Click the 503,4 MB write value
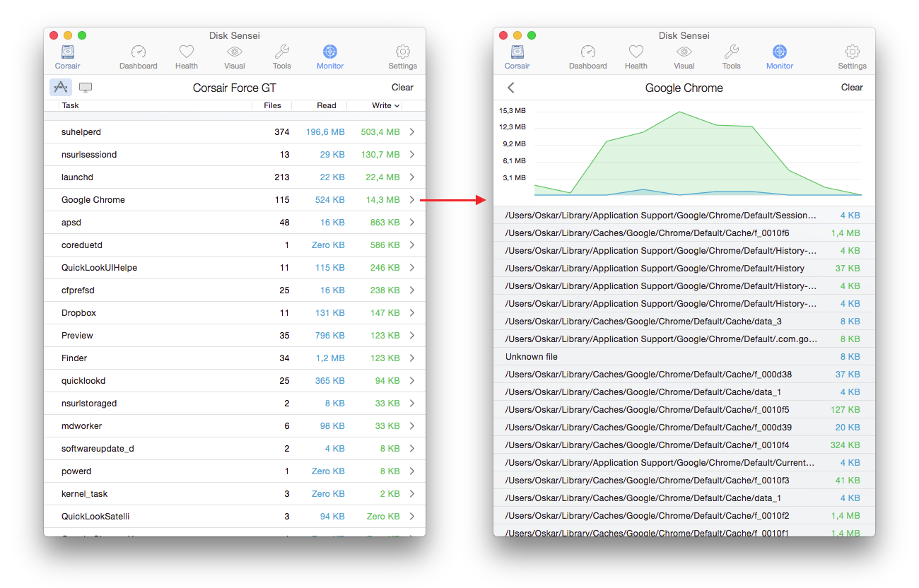Viewport: 919px width, 588px height. [380, 132]
